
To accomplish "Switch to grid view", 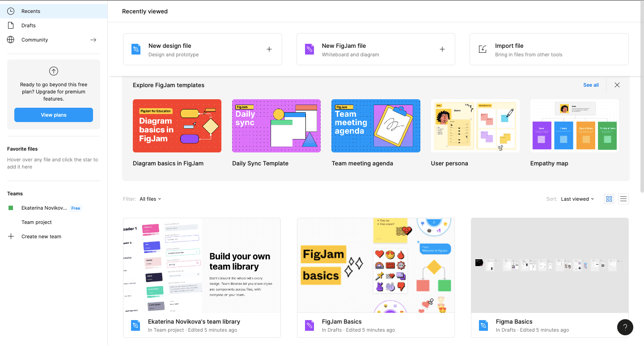I will (609, 199).
